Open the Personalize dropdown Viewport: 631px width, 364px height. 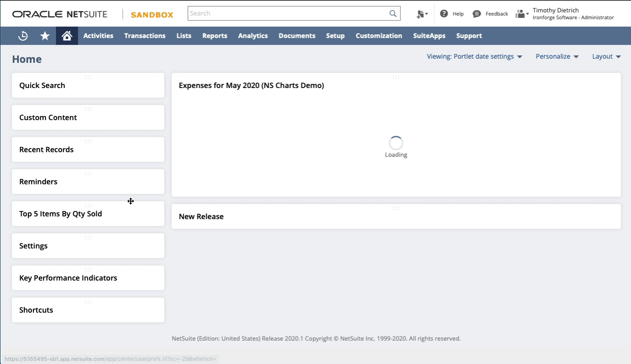[557, 56]
